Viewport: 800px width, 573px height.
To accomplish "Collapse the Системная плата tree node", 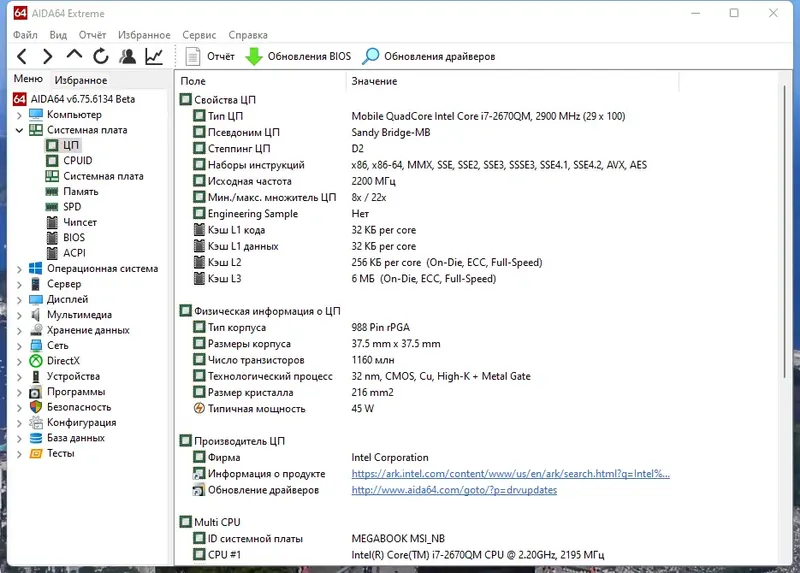I will pos(19,131).
